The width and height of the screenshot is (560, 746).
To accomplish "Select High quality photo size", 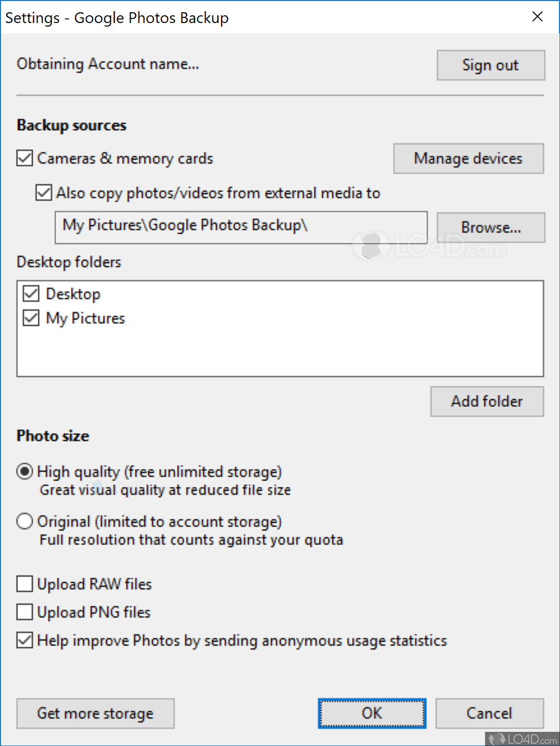I will 24,471.
